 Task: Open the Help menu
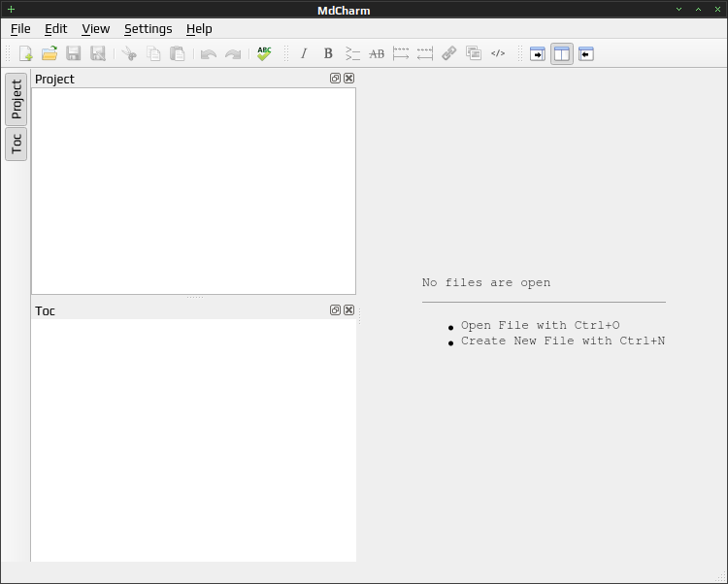(199, 29)
